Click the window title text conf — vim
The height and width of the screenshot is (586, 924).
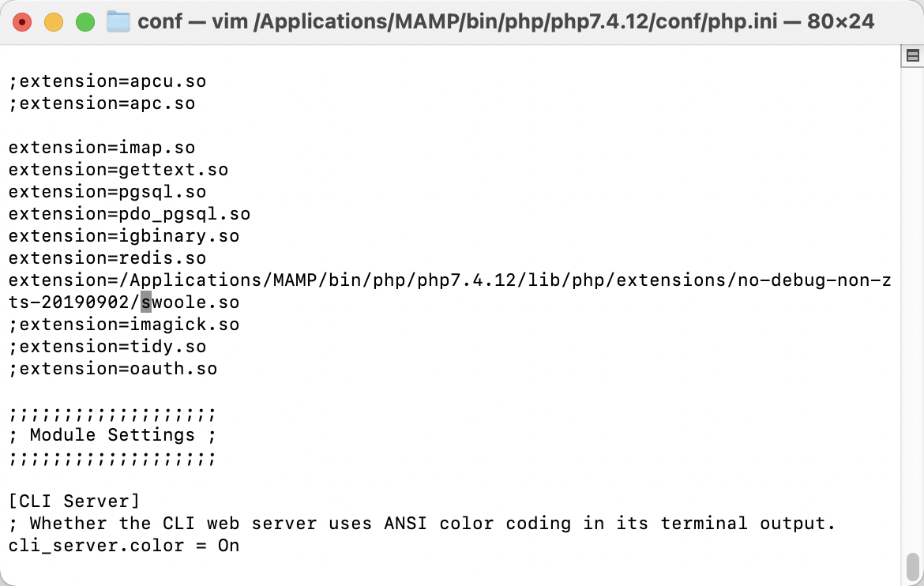point(505,22)
